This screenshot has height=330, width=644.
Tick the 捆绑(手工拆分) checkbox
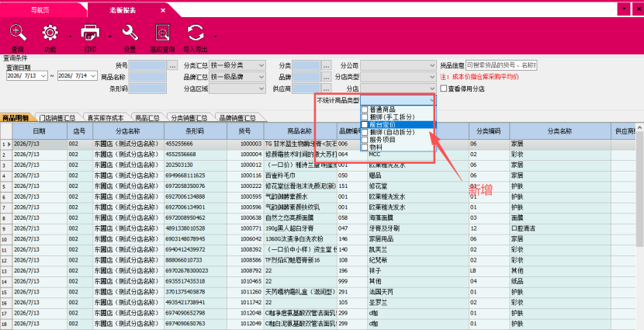[365, 117]
